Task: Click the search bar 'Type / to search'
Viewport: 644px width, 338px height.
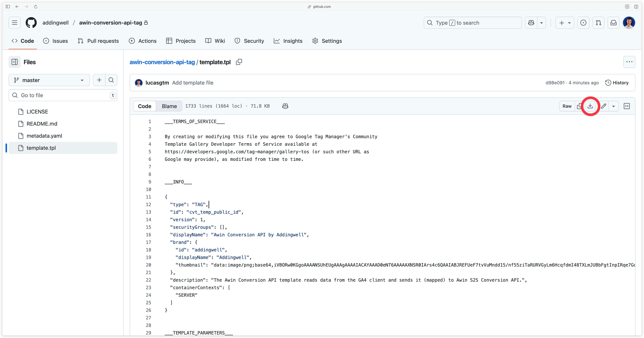Action: [x=473, y=23]
